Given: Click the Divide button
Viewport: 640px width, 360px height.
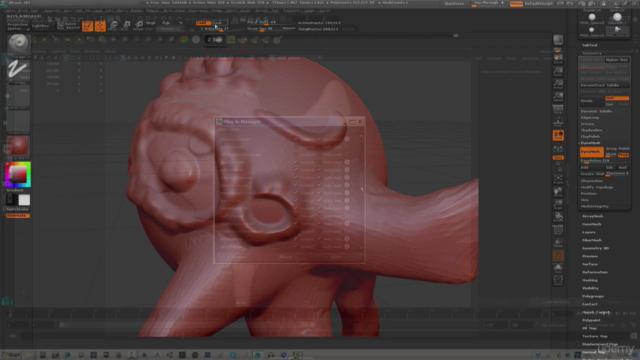Looking at the screenshot, I should (x=591, y=100).
